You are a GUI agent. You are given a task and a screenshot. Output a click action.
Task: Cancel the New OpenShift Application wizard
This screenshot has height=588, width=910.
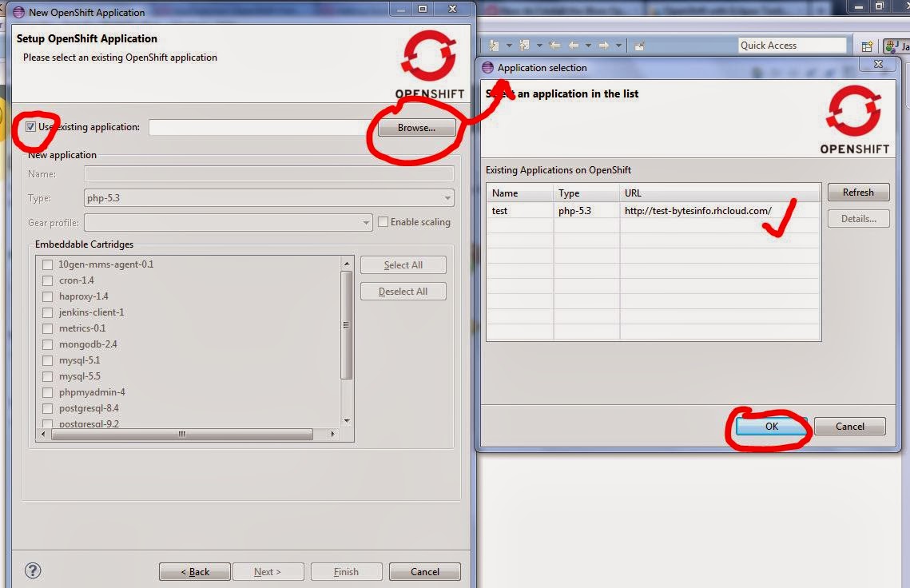tap(425, 572)
